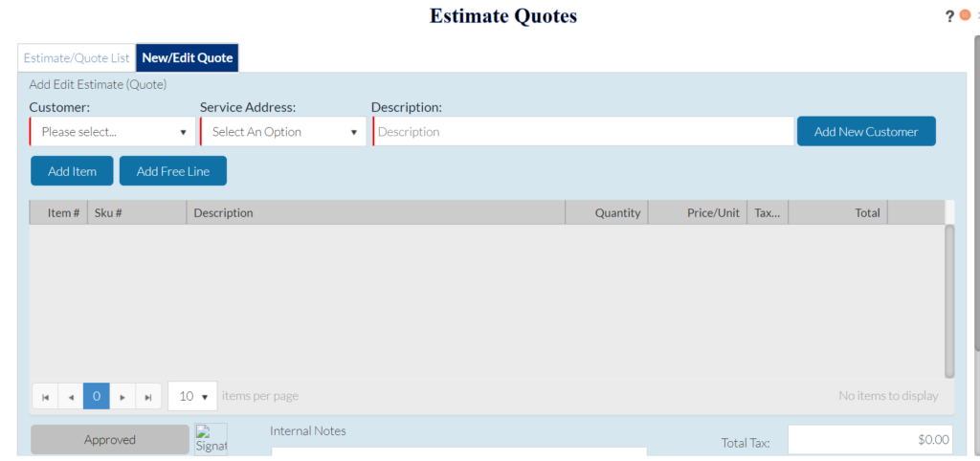This screenshot has height=461, width=980.
Task: Click the Signature image placeholder
Action: pyautogui.click(x=211, y=439)
